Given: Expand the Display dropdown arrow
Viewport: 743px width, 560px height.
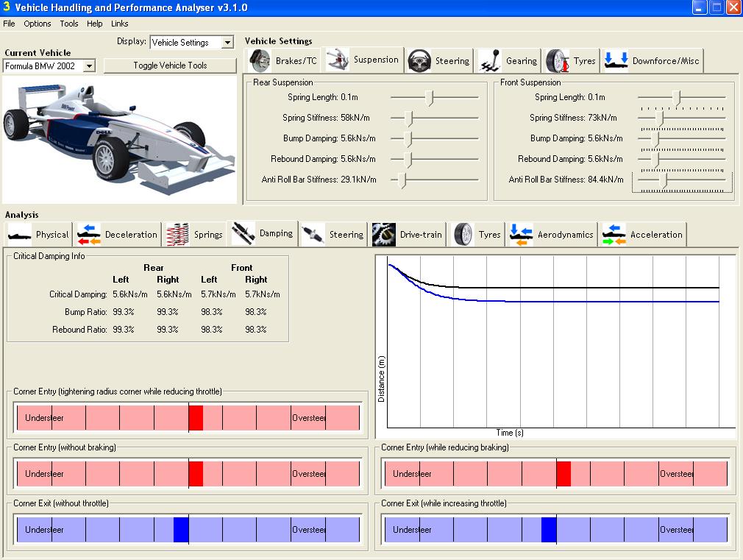Looking at the screenshot, I should pos(228,43).
